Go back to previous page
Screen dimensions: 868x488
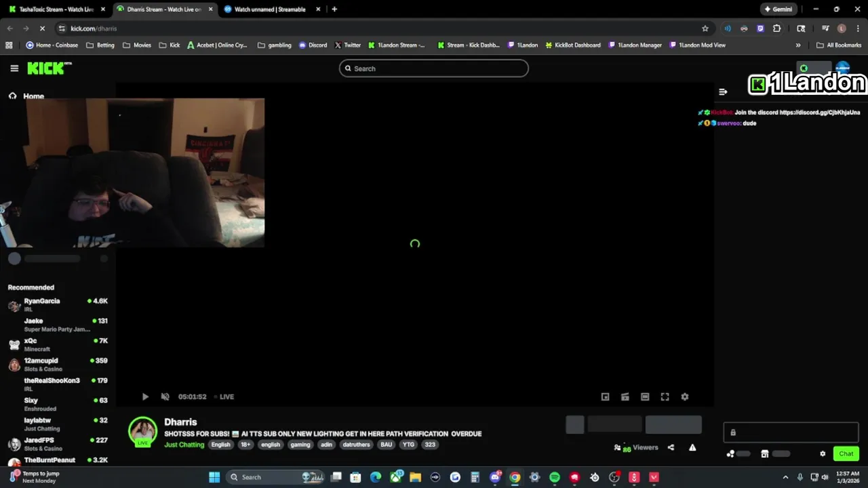tap(9, 28)
